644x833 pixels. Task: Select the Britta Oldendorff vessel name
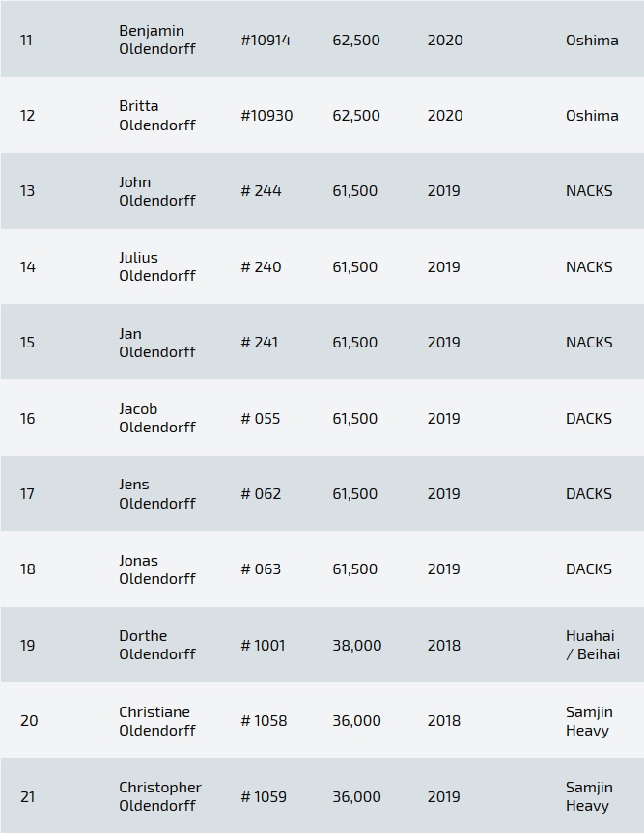pyautogui.click(x=157, y=115)
